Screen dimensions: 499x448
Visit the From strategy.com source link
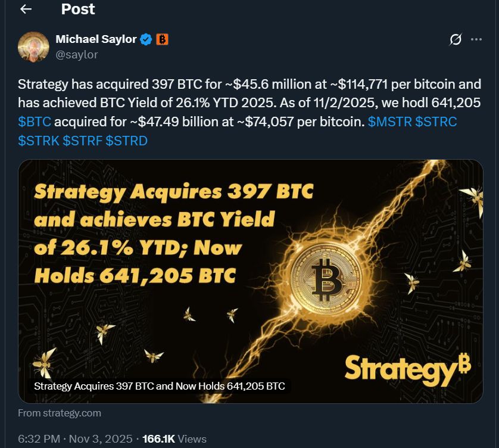click(59, 412)
